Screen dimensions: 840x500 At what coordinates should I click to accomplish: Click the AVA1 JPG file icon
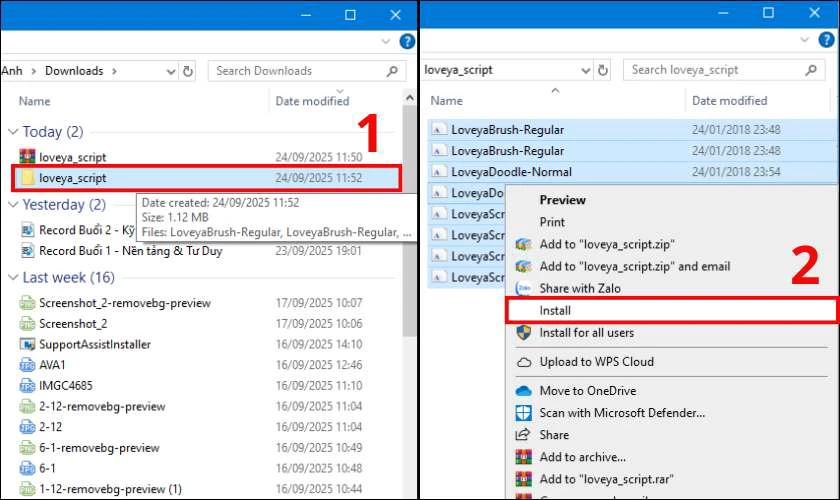tap(27, 365)
